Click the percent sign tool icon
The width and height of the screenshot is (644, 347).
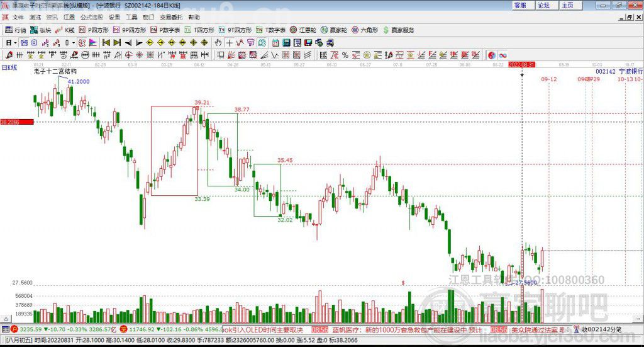coord(345,55)
